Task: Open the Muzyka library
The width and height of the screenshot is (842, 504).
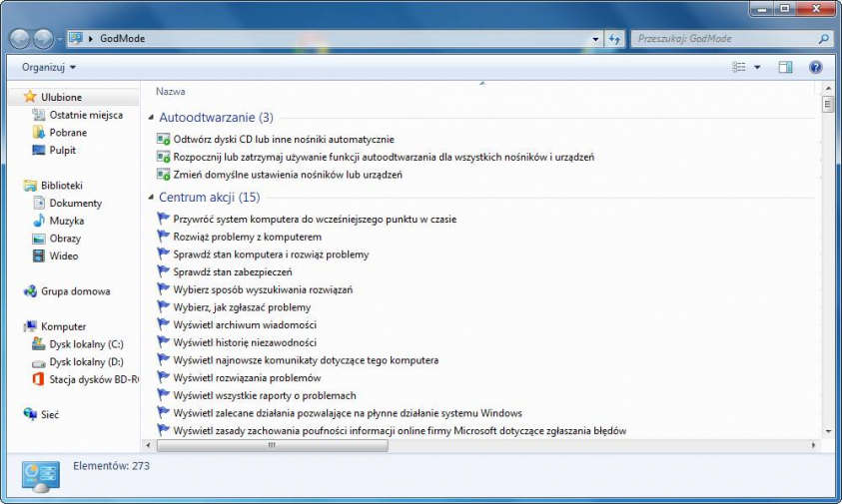Action: (x=66, y=221)
